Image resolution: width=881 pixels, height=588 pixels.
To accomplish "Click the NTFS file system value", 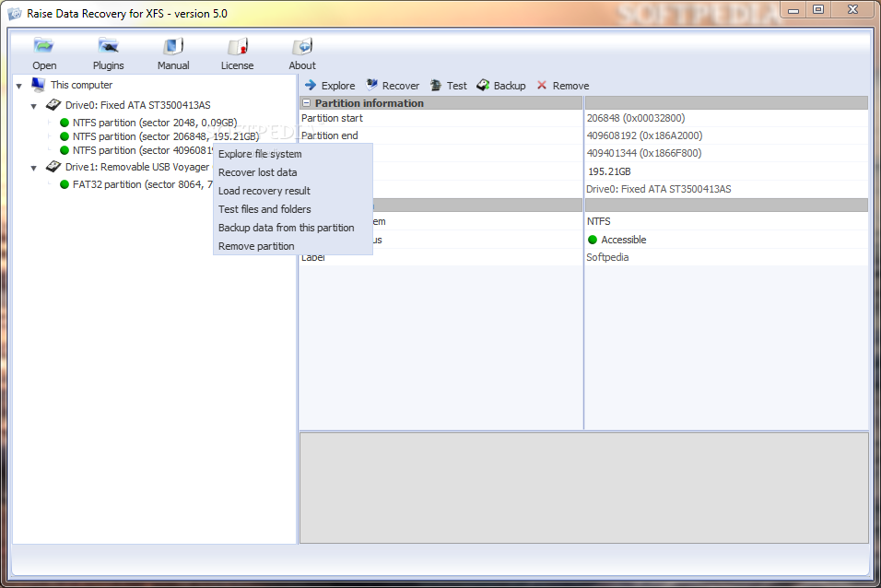I will [x=598, y=221].
